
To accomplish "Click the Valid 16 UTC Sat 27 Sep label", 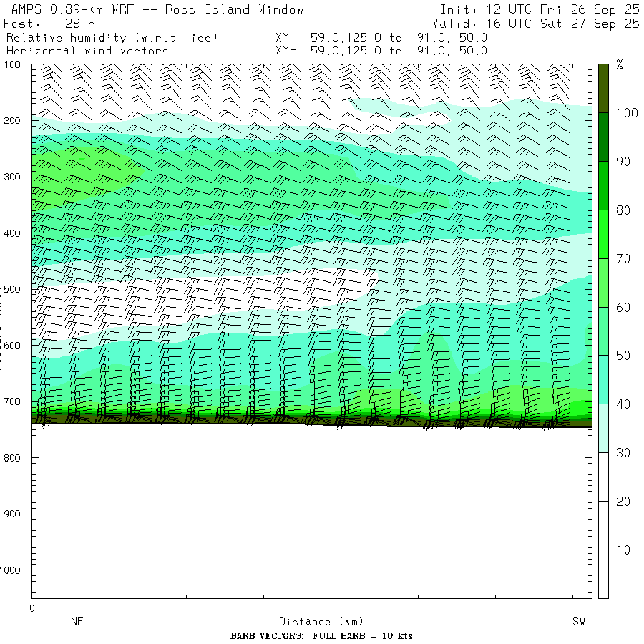I will pyautogui.click(x=540, y=24).
